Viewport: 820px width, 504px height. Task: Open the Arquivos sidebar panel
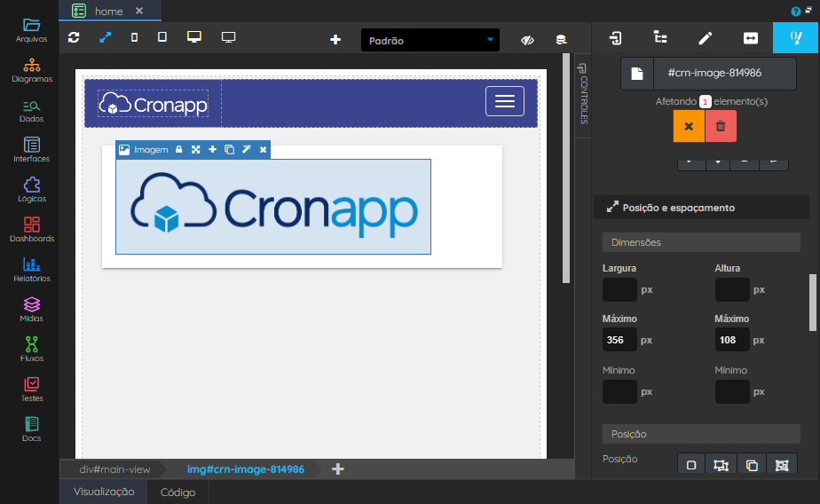click(31, 30)
